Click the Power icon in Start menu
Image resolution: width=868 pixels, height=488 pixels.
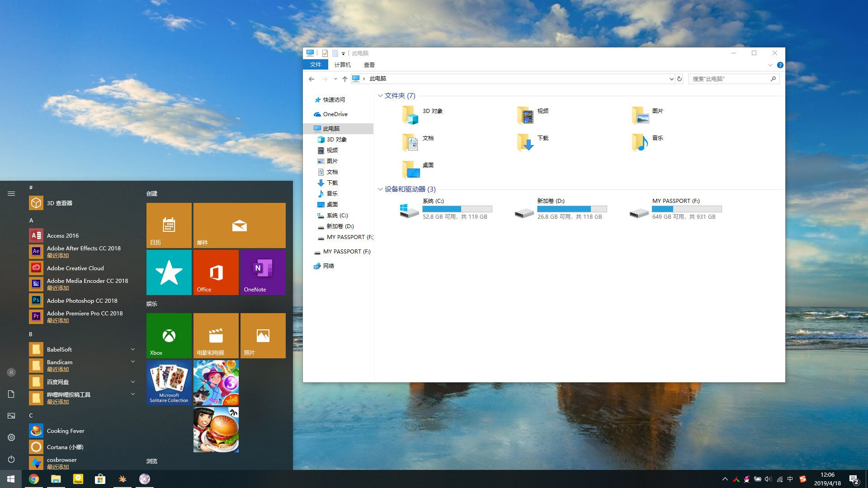point(11,459)
